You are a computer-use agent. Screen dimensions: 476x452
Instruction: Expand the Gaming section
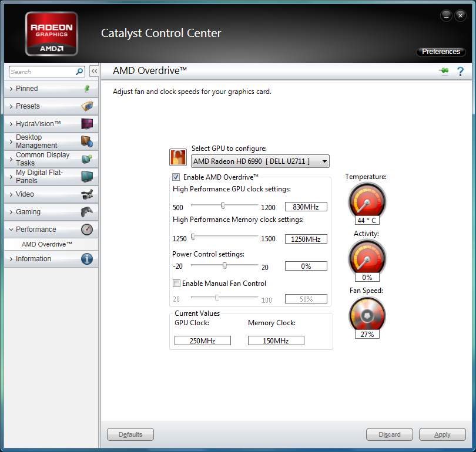(51, 211)
